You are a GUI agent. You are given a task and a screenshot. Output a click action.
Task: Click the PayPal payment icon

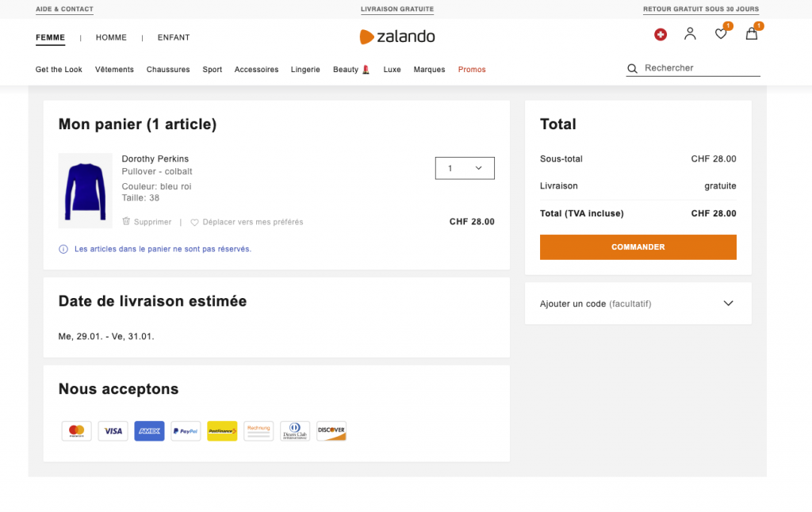pyautogui.click(x=186, y=430)
